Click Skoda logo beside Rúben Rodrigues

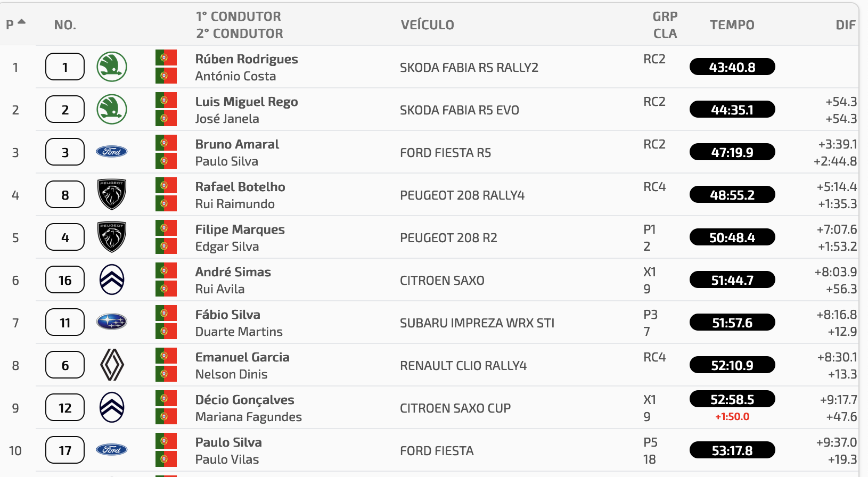tap(112, 67)
